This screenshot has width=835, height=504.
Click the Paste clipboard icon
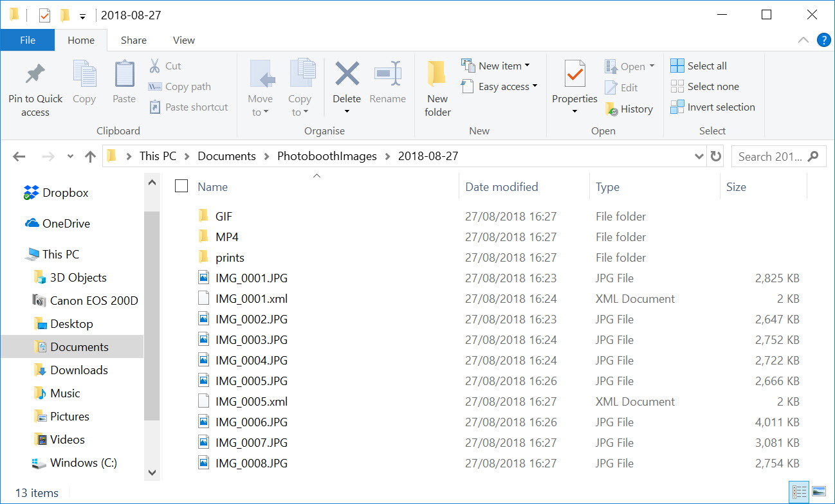(x=124, y=75)
